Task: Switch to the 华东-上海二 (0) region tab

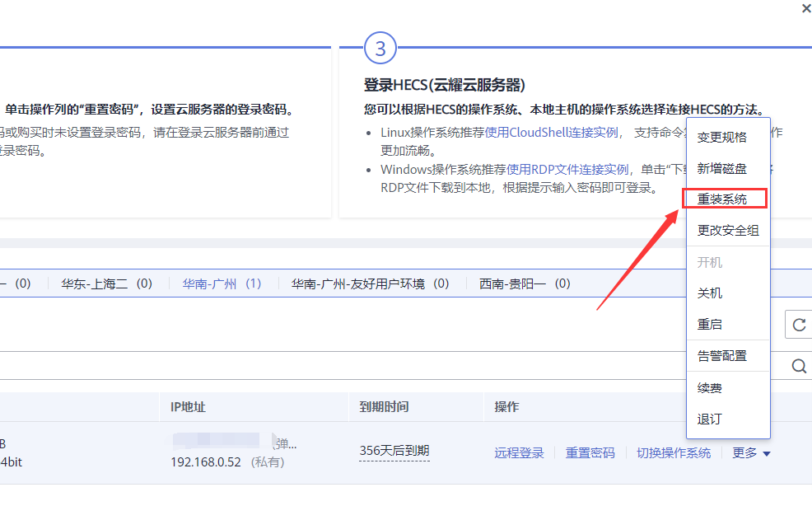Action: pyautogui.click(x=107, y=283)
